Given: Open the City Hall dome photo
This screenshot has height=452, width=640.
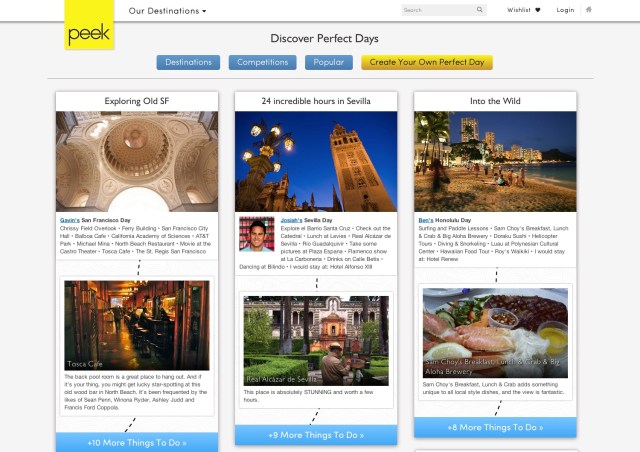Looking at the screenshot, I should 137,161.
